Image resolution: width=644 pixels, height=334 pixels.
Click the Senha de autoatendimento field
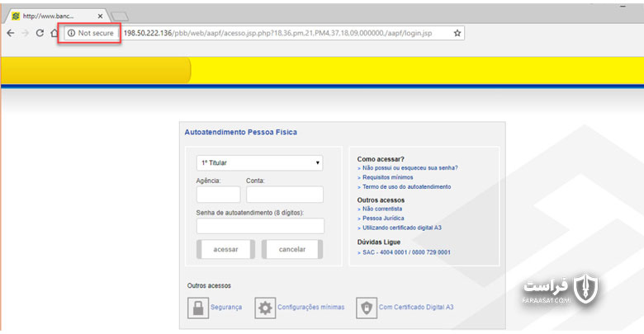(x=260, y=226)
